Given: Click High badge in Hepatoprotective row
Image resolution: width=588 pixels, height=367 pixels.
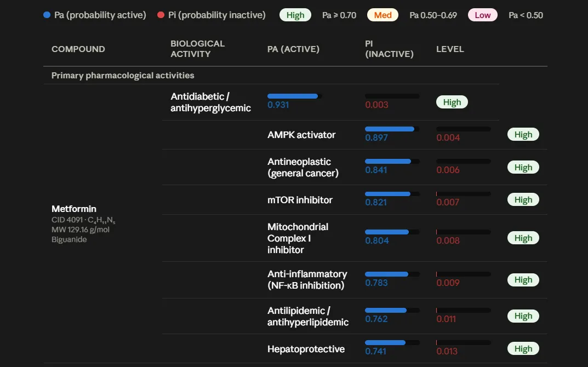Looking at the screenshot, I should [x=523, y=349].
